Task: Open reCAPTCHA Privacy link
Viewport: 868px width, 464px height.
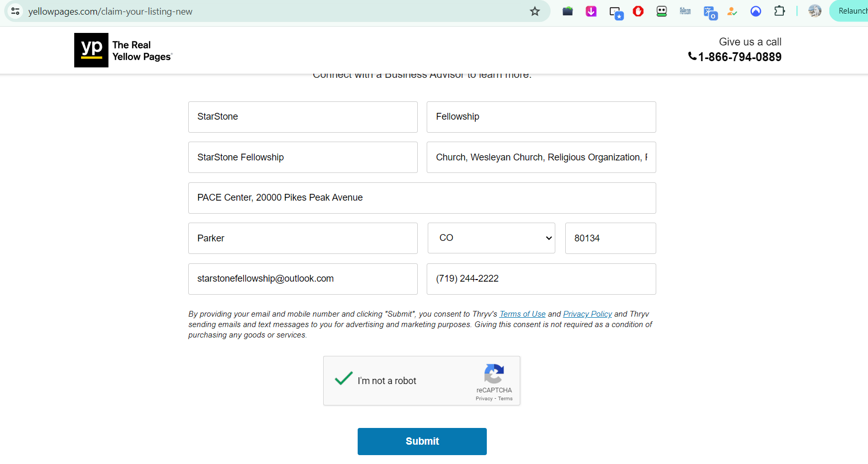Action: (x=484, y=399)
